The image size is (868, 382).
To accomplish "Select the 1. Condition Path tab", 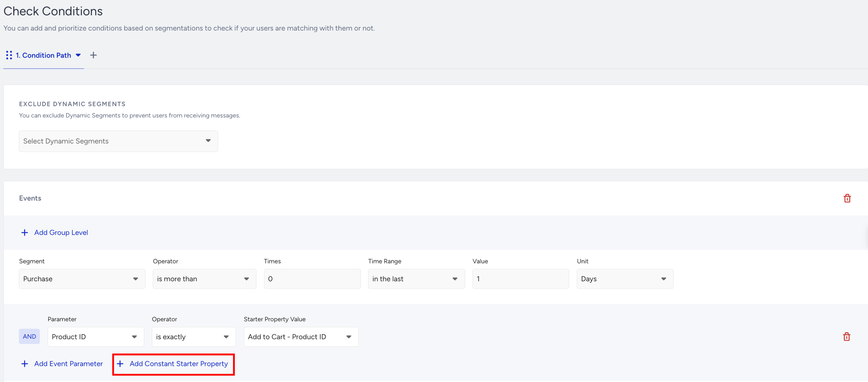I will pyautogui.click(x=43, y=55).
